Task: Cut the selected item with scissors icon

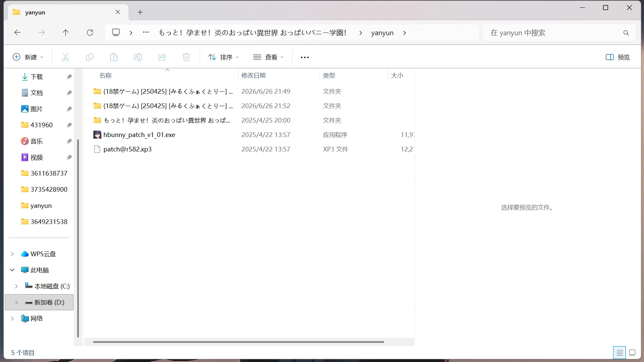Action: click(65, 57)
